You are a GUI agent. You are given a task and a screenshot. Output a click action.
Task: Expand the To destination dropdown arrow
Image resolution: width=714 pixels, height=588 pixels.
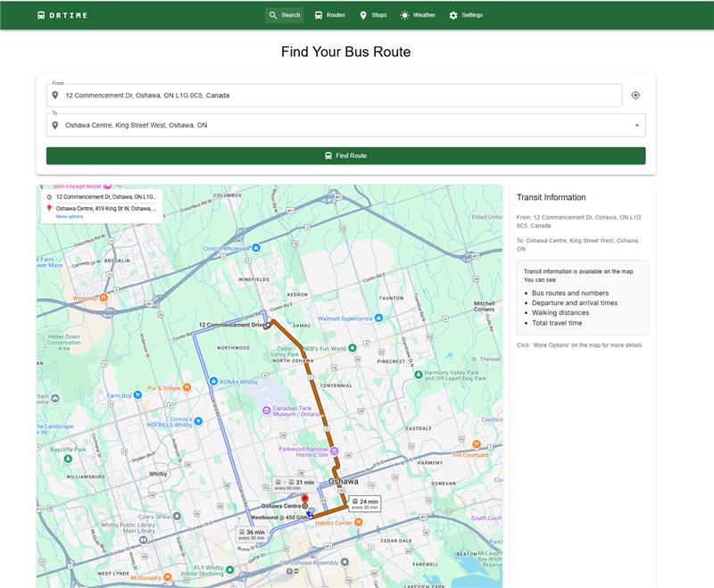coord(637,125)
